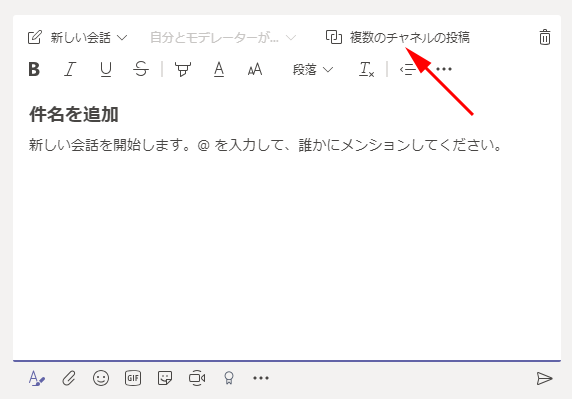Image resolution: width=572 pixels, height=399 pixels.
Task: Open the 自分とモデレーターが... reply permission dropdown
Action: tap(223, 37)
